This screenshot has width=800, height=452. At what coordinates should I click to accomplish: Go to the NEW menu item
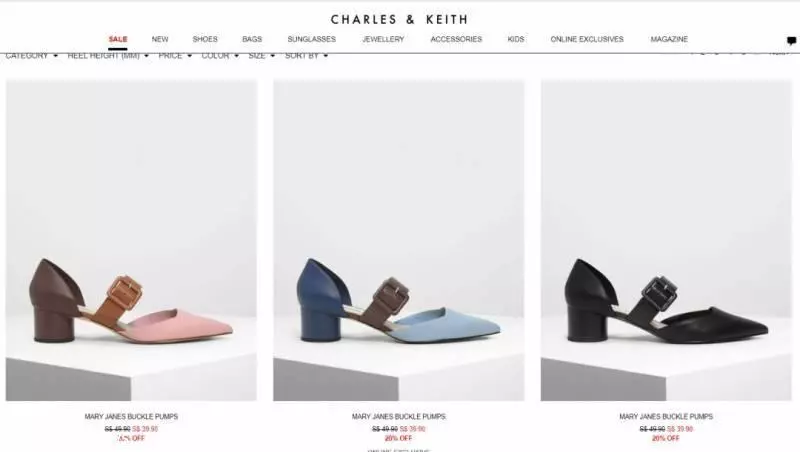[x=160, y=39]
